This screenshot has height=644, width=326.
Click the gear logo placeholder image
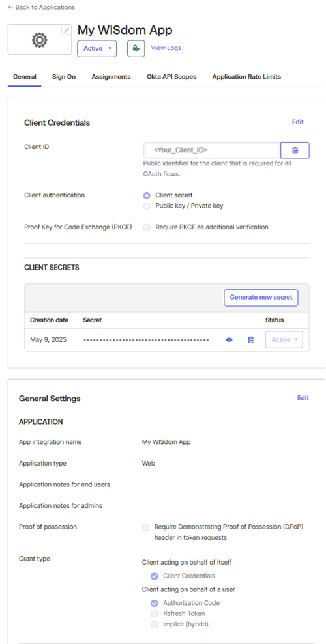pyautogui.click(x=40, y=40)
